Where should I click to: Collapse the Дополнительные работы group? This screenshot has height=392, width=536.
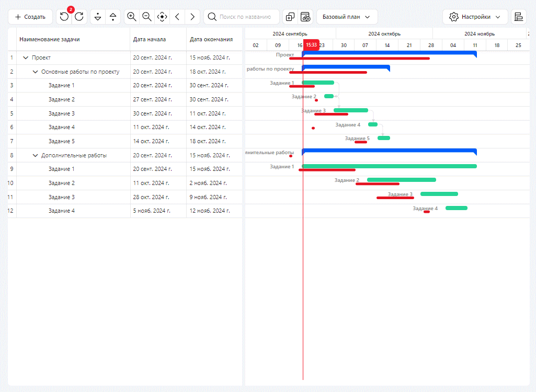click(x=35, y=156)
